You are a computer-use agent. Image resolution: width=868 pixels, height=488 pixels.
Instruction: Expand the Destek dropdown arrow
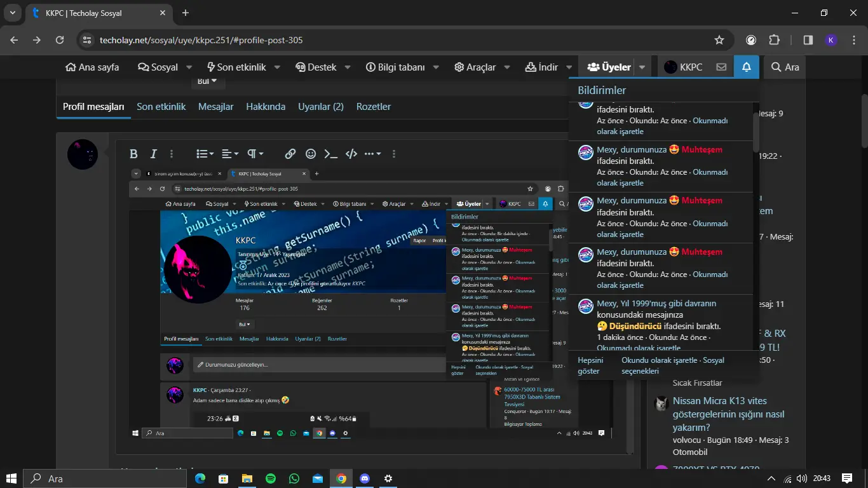tap(349, 67)
